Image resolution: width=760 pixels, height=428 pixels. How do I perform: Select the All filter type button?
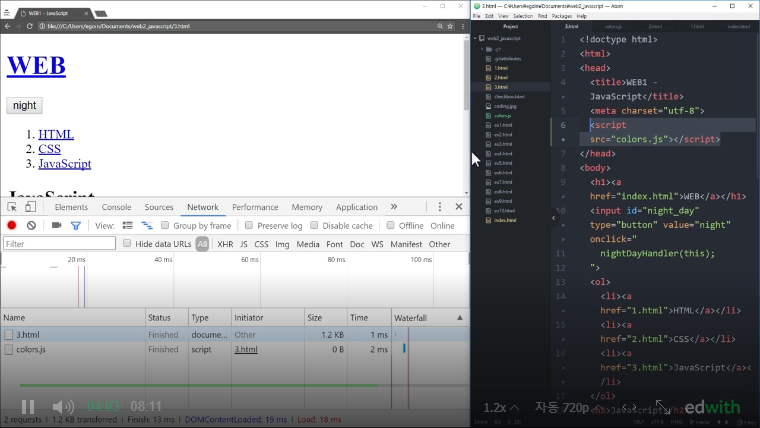point(202,244)
